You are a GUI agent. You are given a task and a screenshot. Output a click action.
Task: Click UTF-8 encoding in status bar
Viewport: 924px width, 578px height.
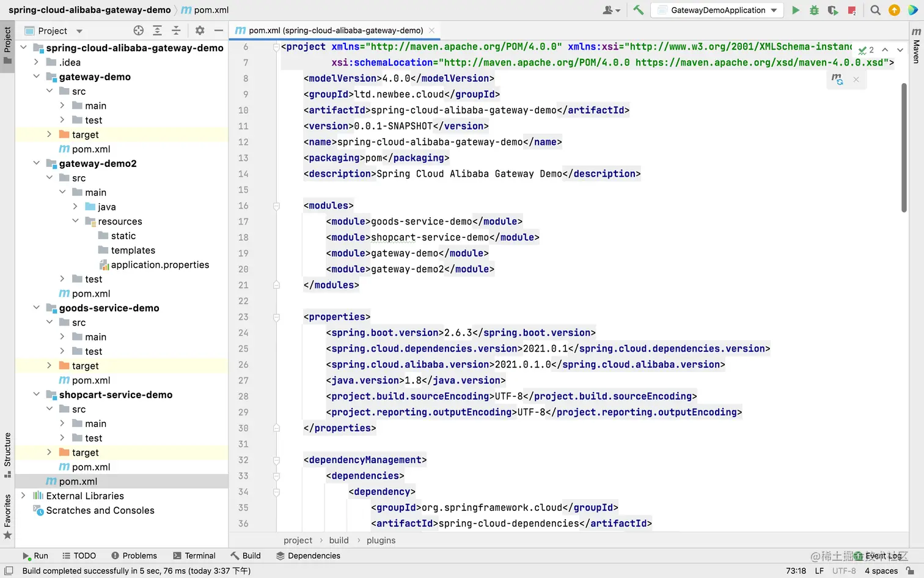click(844, 571)
